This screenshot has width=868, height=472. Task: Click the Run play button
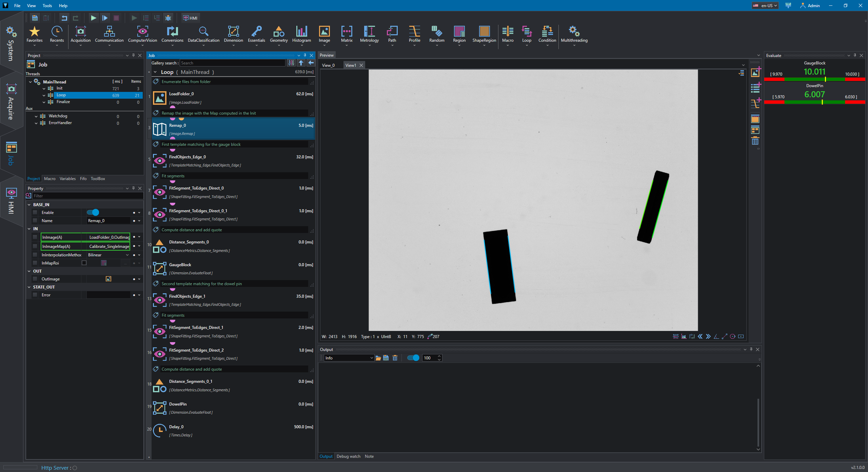(93, 18)
